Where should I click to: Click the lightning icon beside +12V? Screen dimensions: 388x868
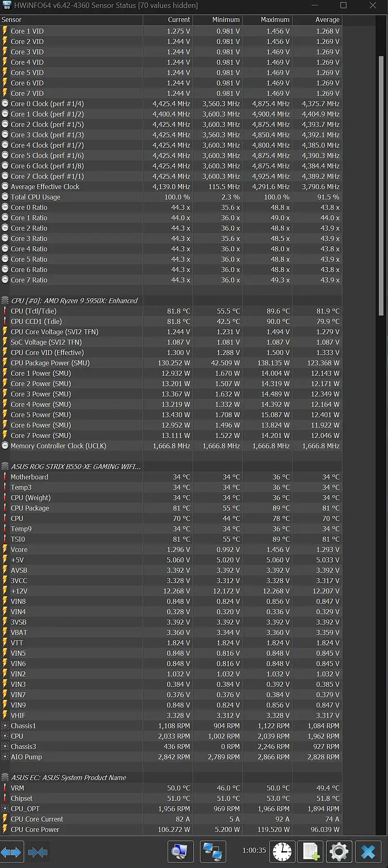tap(5, 591)
